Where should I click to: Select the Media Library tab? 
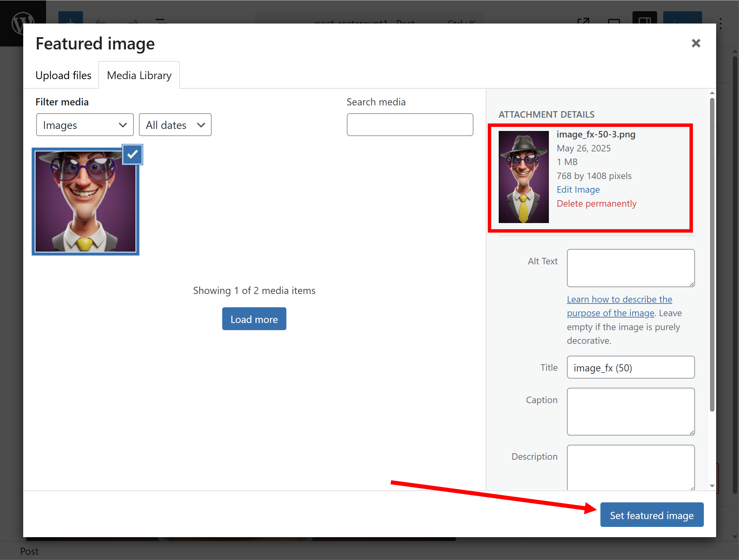coord(139,75)
